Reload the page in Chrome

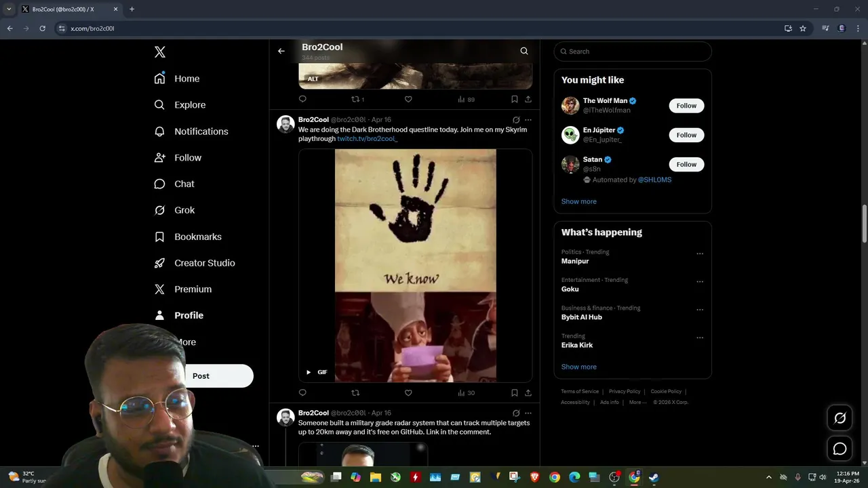tap(42, 28)
